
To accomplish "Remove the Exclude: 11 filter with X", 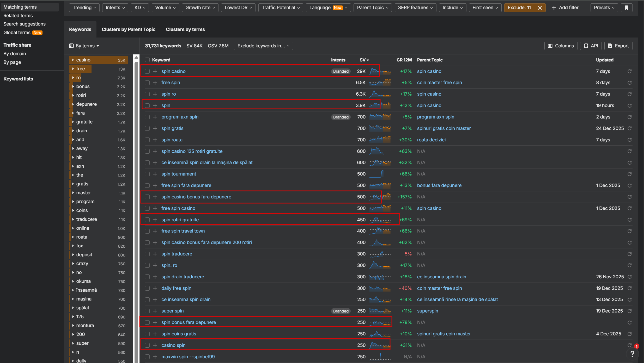I will tap(540, 8).
